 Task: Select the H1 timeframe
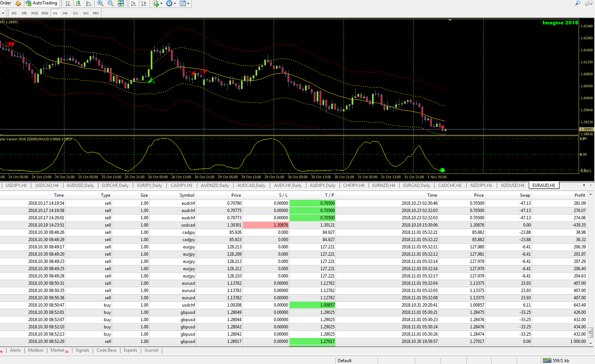click(x=55, y=13)
